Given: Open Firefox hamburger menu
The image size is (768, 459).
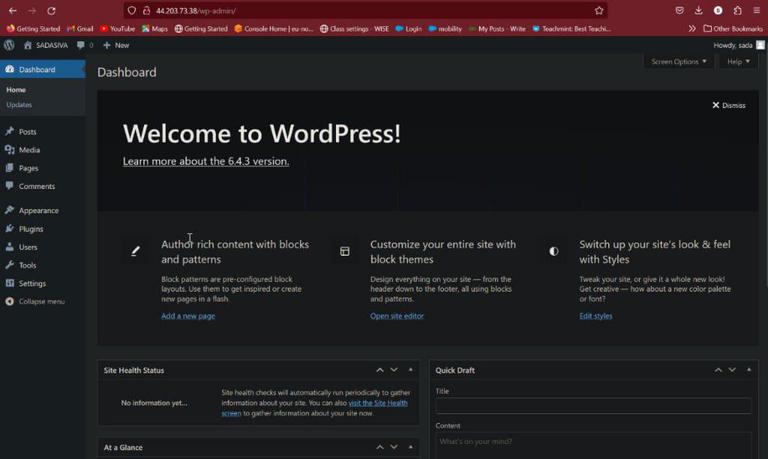Looking at the screenshot, I should [756, 10].
